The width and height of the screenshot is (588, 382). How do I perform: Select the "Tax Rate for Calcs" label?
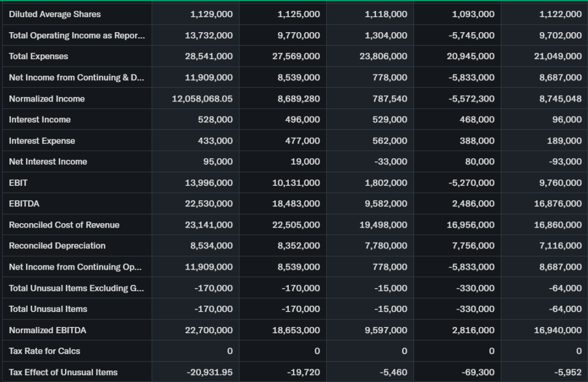click(x=45, y=350)
